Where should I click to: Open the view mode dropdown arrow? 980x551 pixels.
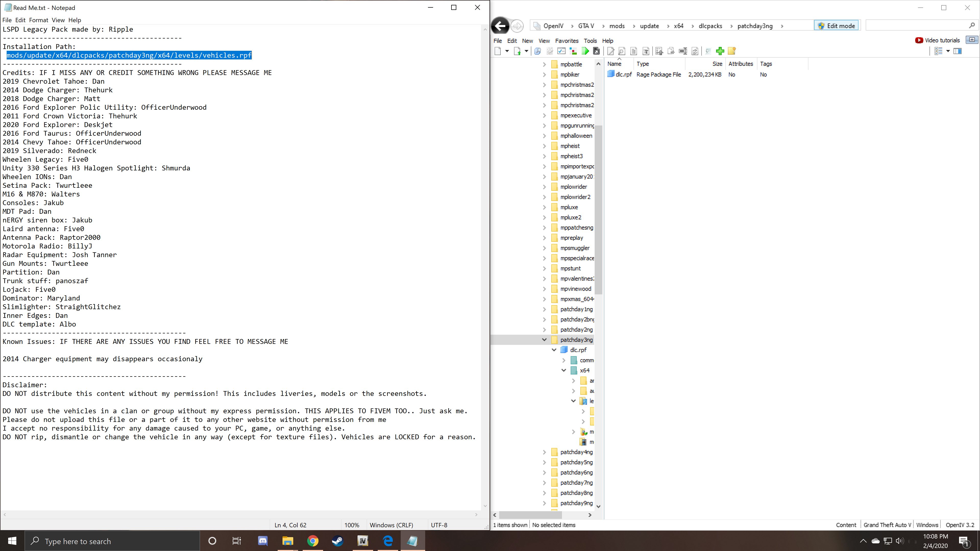point(948,51)
